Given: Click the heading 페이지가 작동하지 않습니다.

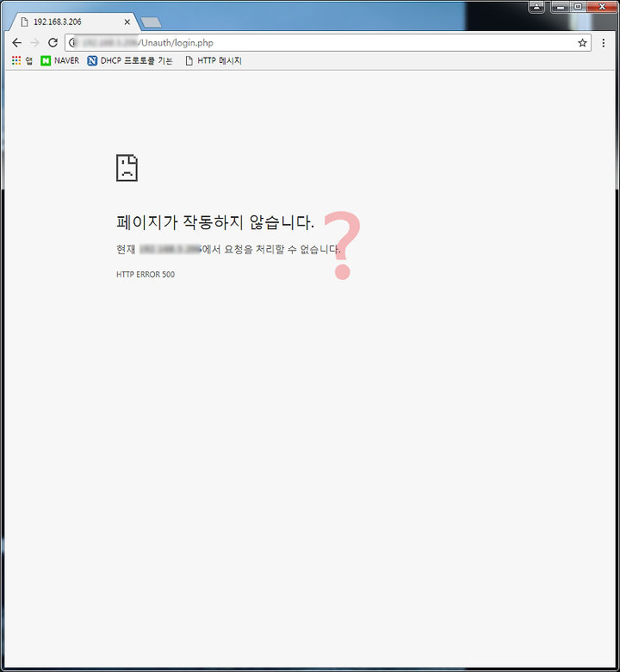Looking at the screenshot, I should (215, 222).
